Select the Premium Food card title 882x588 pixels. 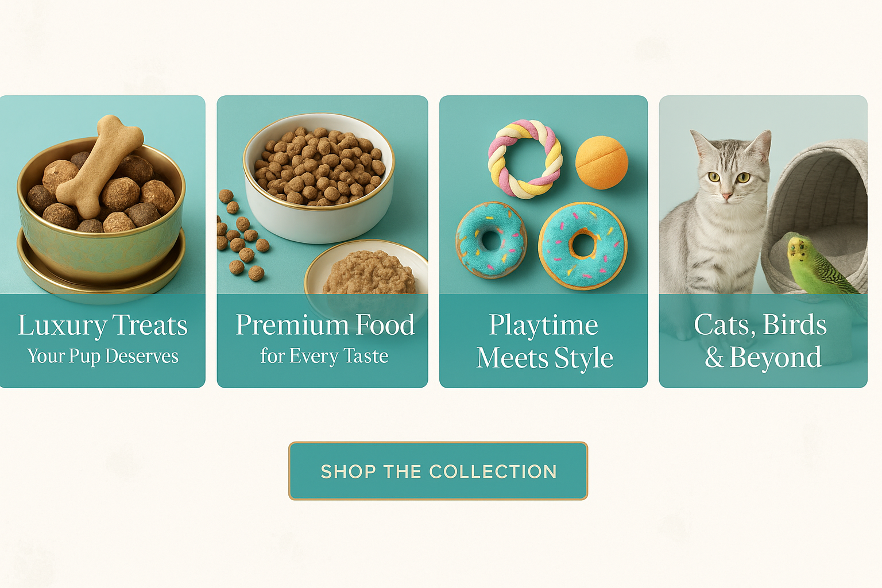click(325, 325)
